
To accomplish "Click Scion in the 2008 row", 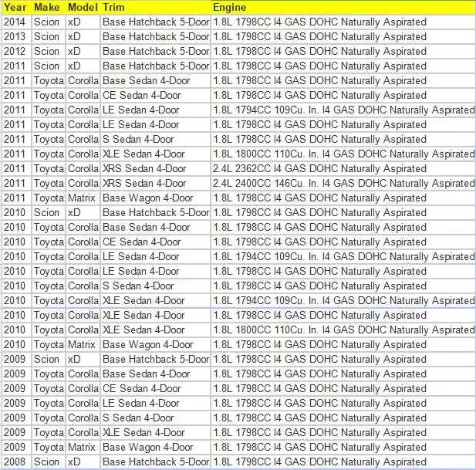I will tap(49, 462).
